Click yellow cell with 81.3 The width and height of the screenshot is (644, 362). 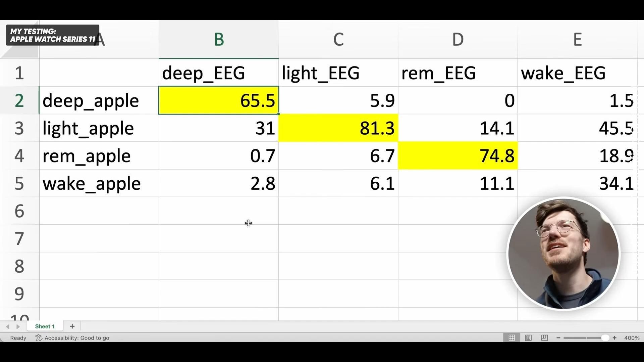pyautogui.click(x=338, y=128)
